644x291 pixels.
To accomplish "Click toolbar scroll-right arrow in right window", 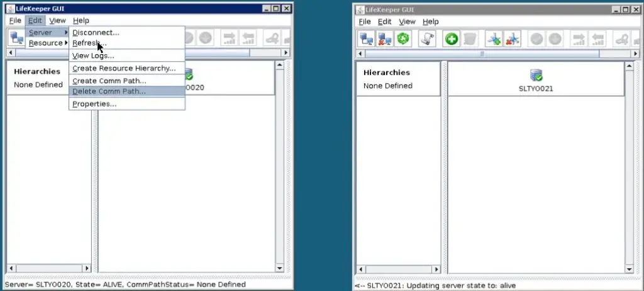I will point(635,54).
